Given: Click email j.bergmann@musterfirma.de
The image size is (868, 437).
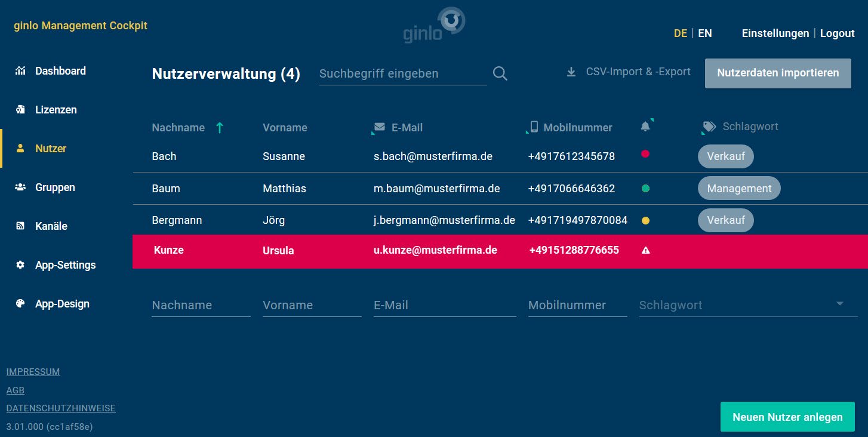Looking at the screenshot, I should [444, 220].
